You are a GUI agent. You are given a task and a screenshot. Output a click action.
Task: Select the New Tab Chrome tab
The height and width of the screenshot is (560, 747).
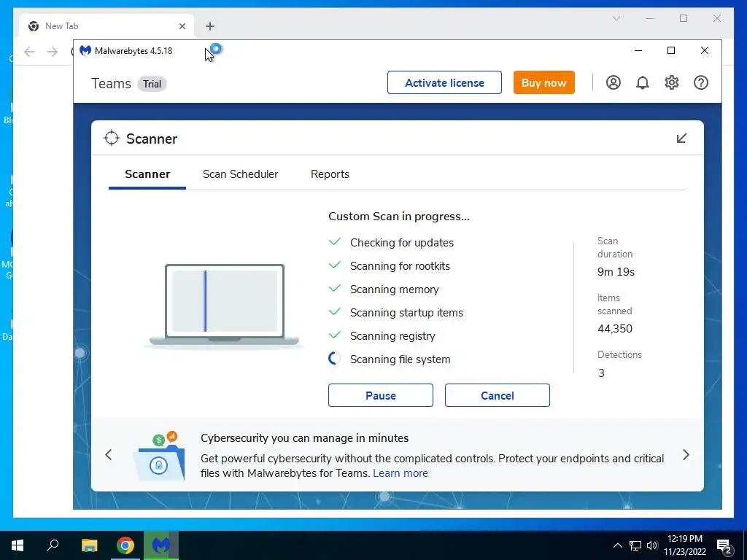click(107, 26)
